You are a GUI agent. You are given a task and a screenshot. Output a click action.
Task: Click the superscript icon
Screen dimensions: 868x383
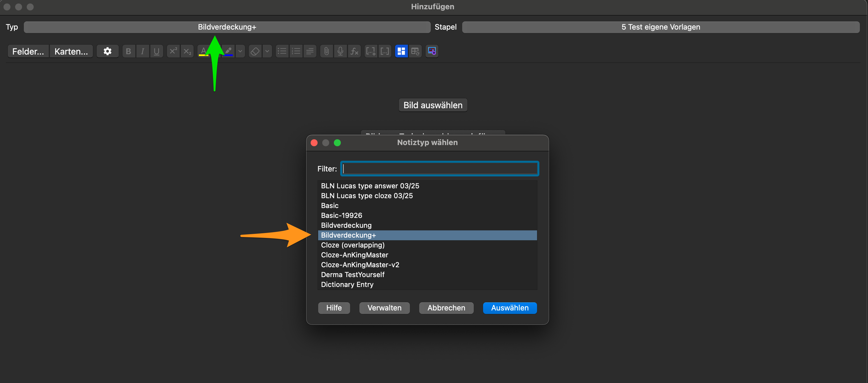click(173, 51)
